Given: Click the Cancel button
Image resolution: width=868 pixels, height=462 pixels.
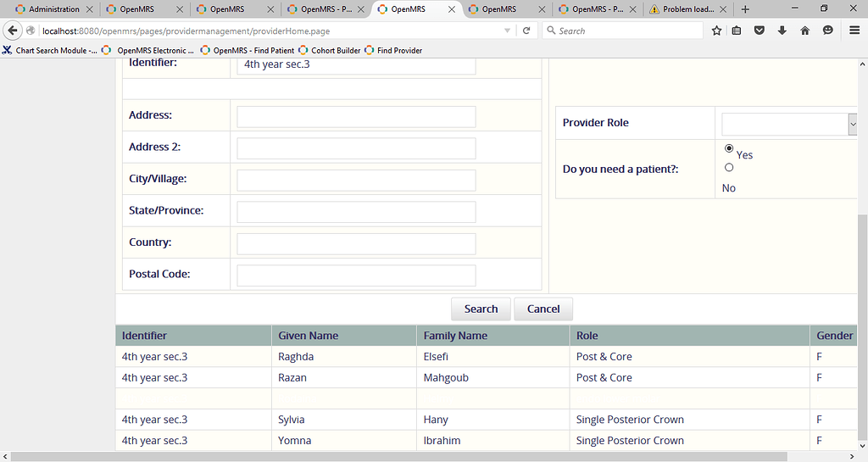Looking at the screenshot, I should (543, 309).
